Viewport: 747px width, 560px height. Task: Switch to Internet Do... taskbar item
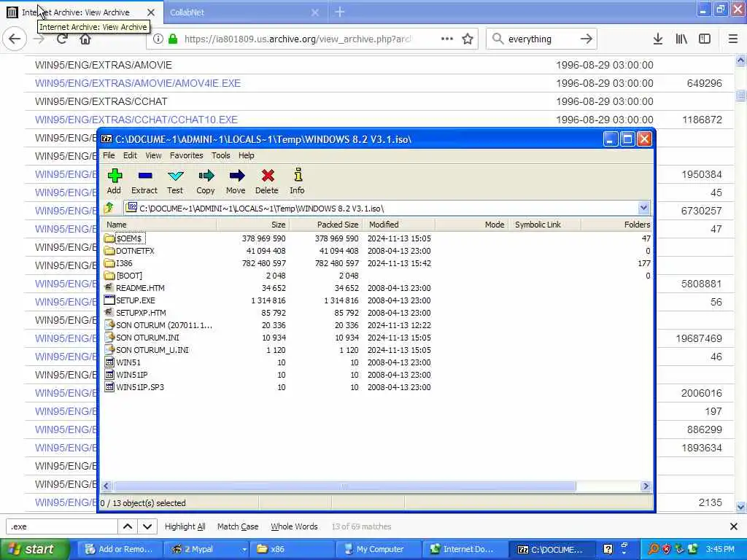[x=464, y=549]
